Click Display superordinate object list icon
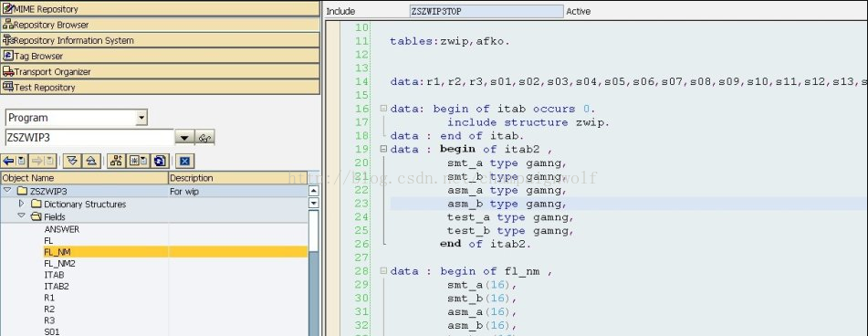This screenshot has width=868, height=336. point(116,161)
